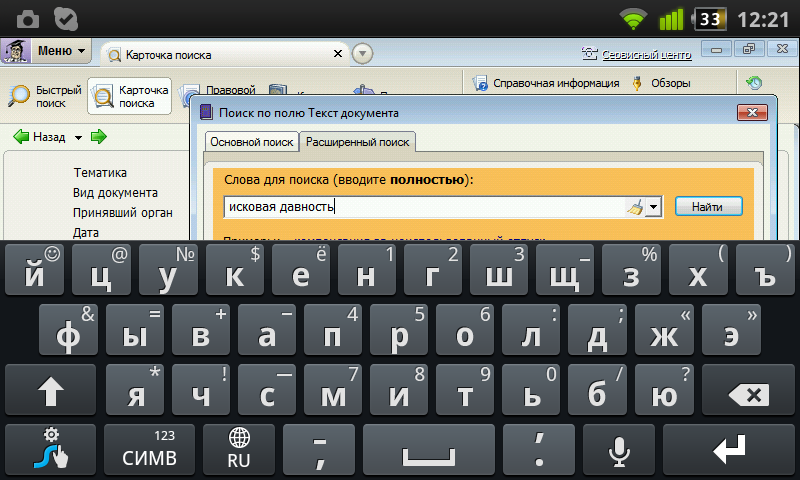800x480 pixels.
Task: Open the round tab list dropdown
Action: [x=362, y=54]
